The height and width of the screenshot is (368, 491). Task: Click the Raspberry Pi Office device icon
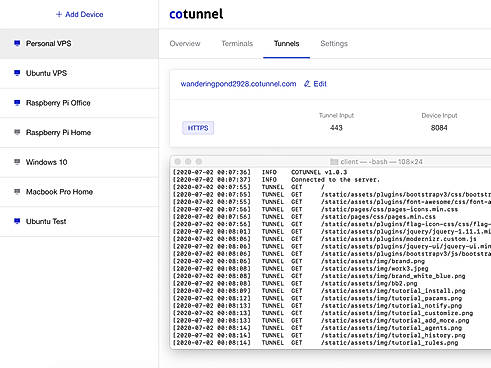click(x=17, y=103)
